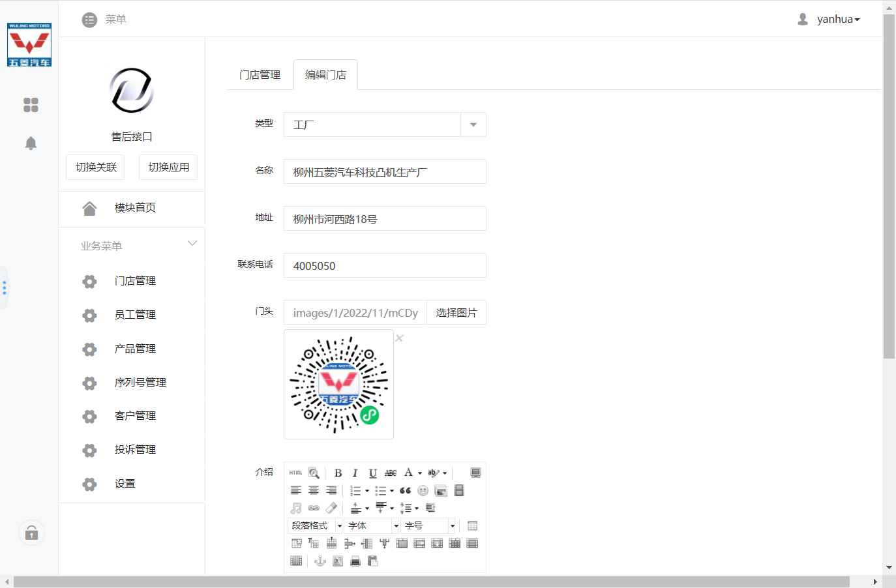Screen dimensions: 896x588
Task: Open emoticon picker in editor
Action: 423,490
